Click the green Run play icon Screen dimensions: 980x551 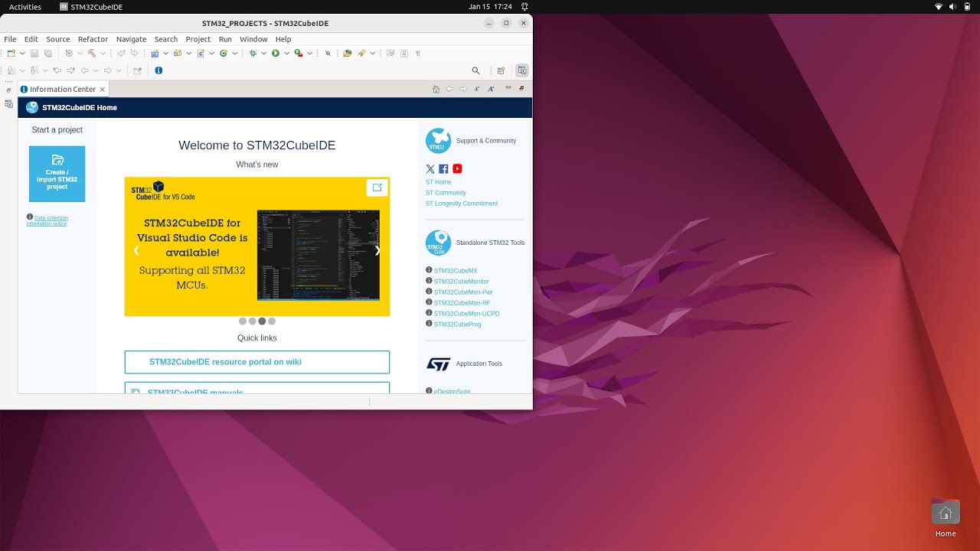[x=276, y=54]
